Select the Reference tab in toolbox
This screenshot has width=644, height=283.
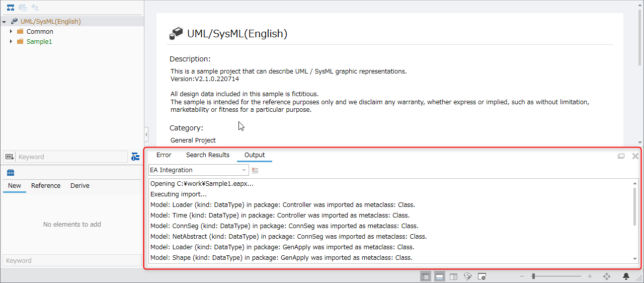46,186
